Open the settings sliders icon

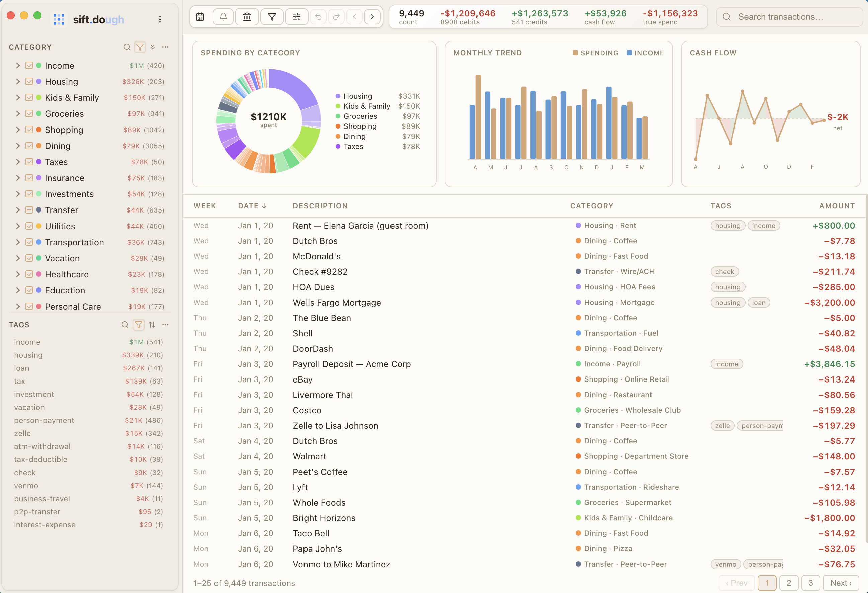point(296,16)
